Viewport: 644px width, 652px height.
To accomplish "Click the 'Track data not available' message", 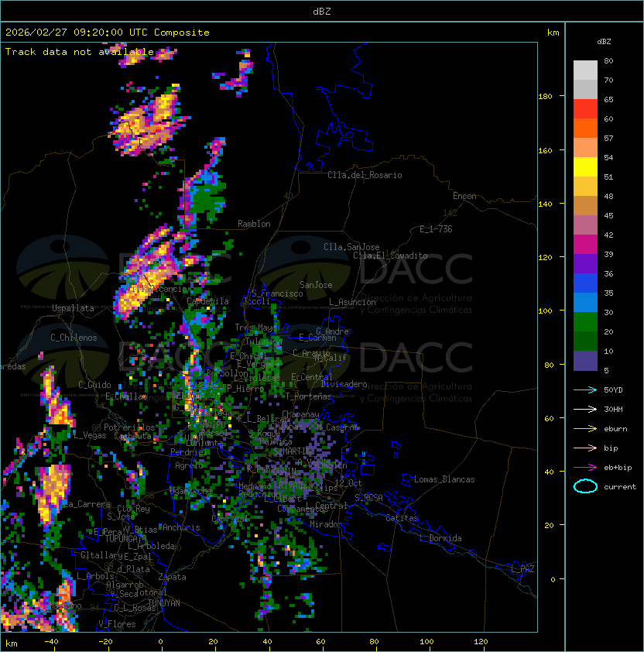I will [80, 52].
